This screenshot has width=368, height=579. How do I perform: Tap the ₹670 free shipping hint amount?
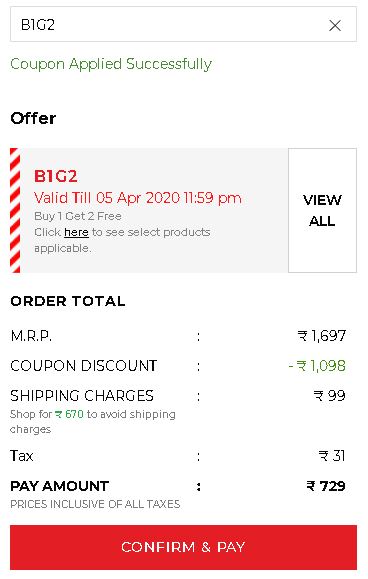(x=69, y=414)
